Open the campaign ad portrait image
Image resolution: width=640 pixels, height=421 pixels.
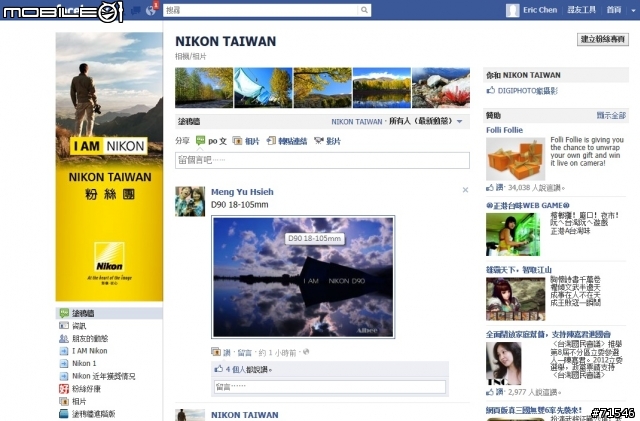pos(504,363)
